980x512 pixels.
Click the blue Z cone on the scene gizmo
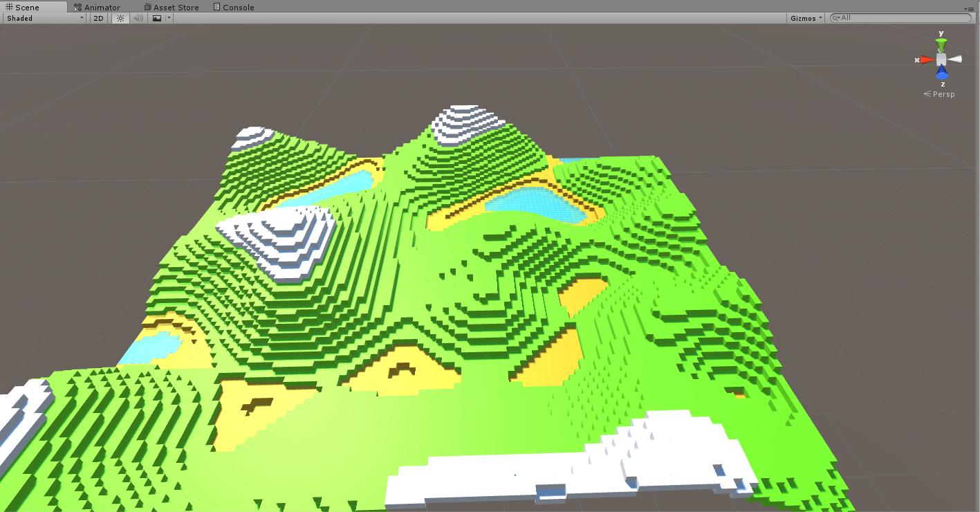click(x=943, y=73)
